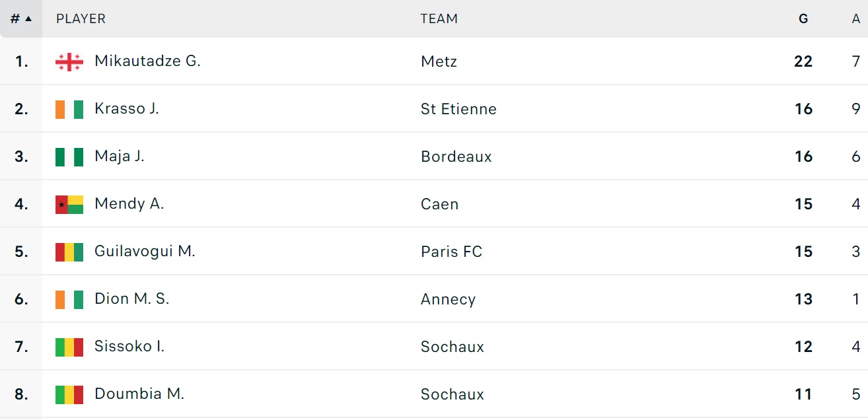Click the TEAM column header
This screenshot has height=420, width=868.
pyautogui.click(x=439, y=18)
